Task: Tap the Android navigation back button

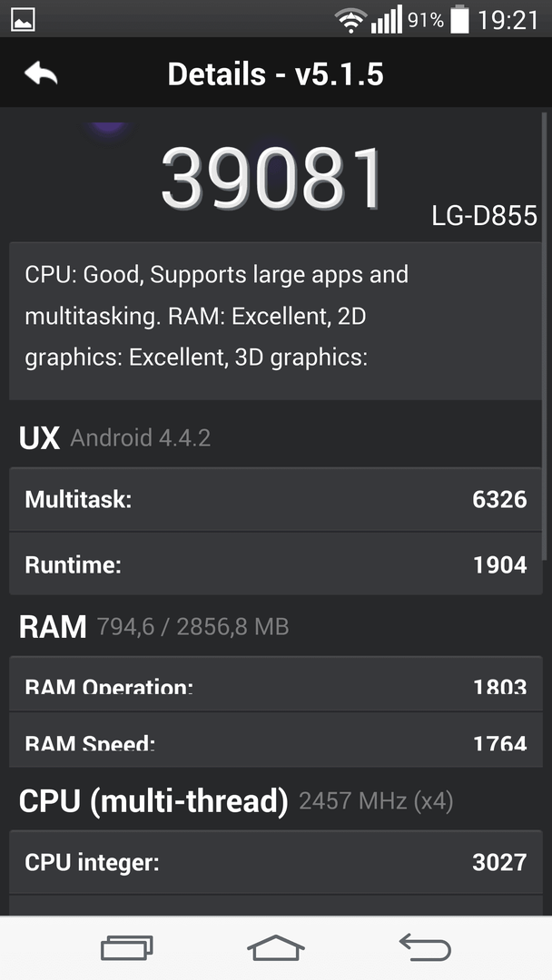Action: [425, 946]
